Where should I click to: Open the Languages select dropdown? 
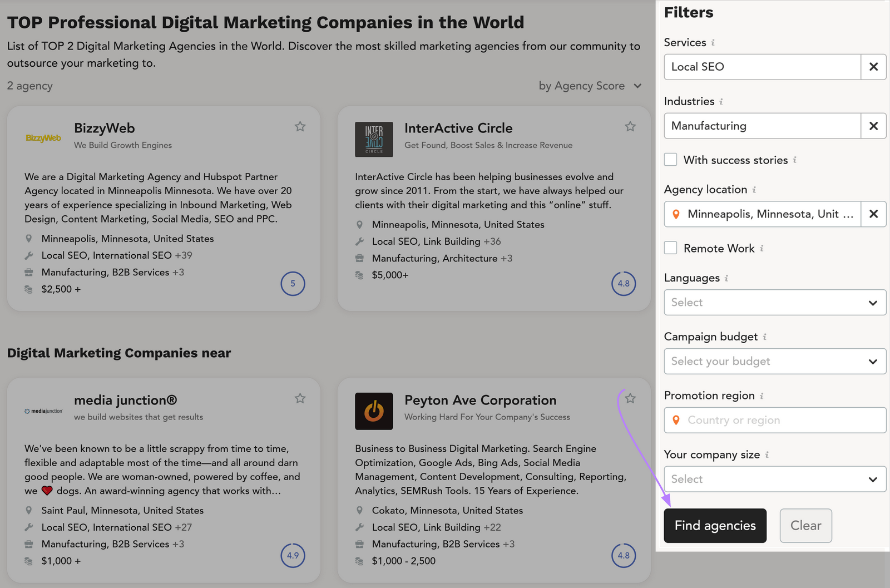774,302
